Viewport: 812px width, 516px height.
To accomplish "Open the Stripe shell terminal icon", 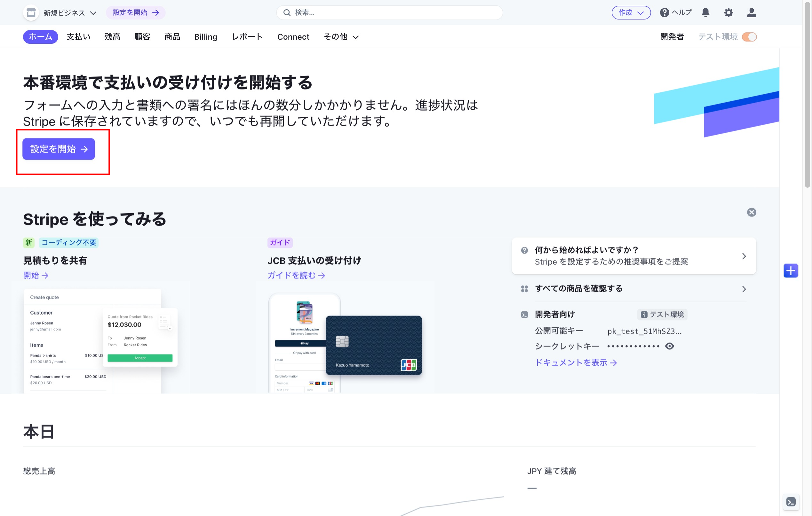I will [x=791, y=502].
